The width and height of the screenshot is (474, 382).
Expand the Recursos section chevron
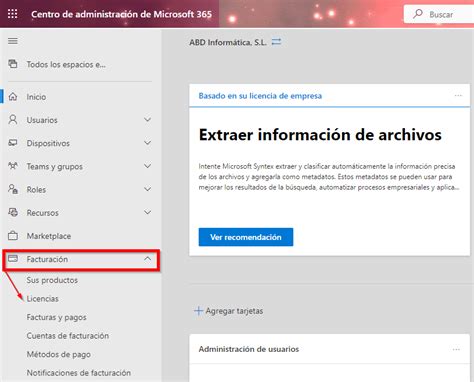pyautogui.click(x=147, y=212)
